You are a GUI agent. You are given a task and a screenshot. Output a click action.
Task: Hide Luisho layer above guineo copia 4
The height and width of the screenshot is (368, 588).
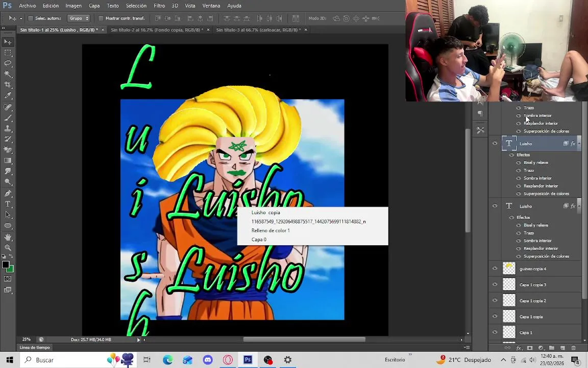495,206
